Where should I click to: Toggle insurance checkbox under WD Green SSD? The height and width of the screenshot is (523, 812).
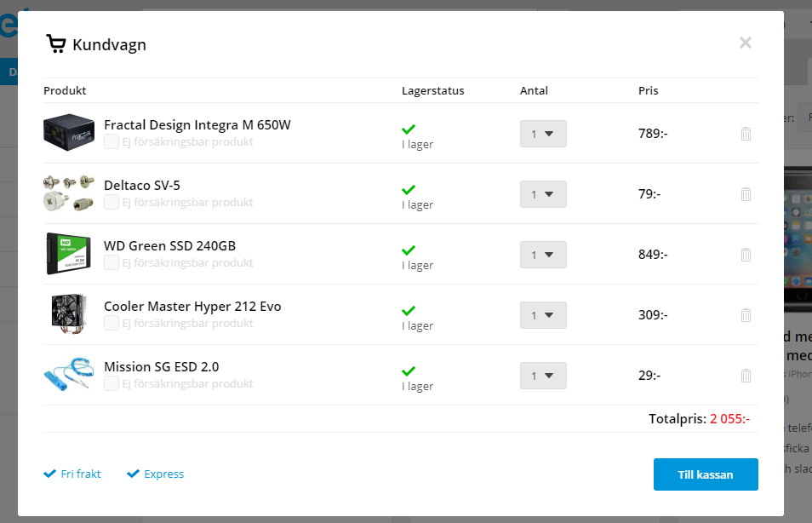click(112, 263)
